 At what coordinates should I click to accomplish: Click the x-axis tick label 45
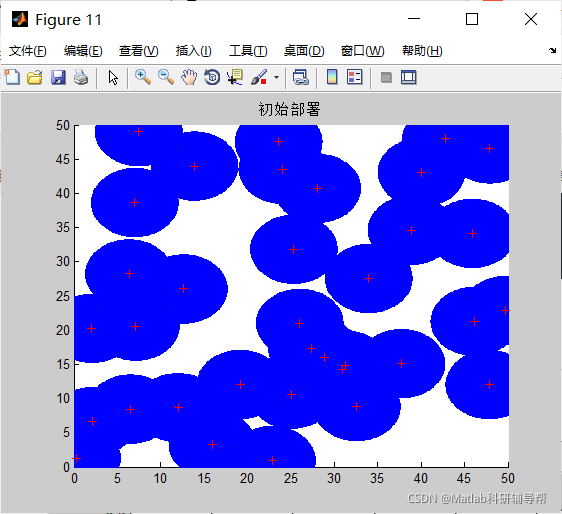coord(463,478)
